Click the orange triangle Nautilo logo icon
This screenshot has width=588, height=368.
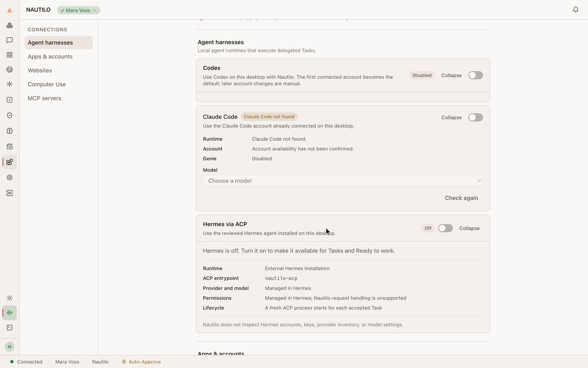coord(10,11)
